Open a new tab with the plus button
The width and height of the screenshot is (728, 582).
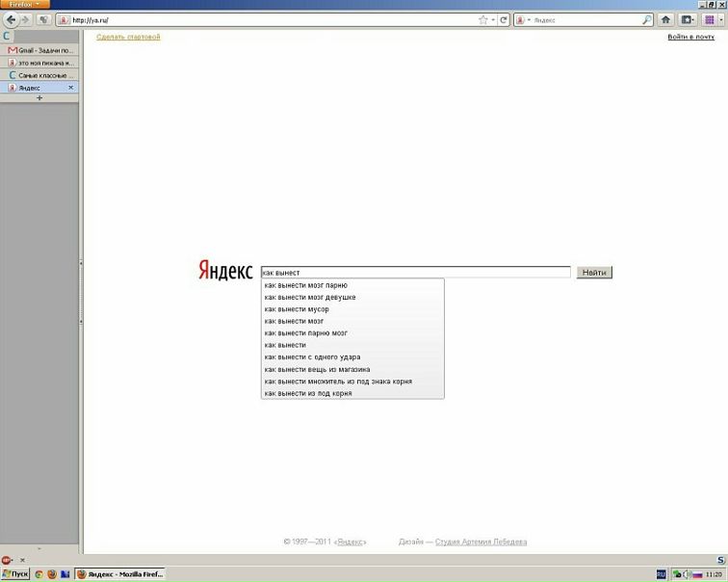(x=39, y=98)
